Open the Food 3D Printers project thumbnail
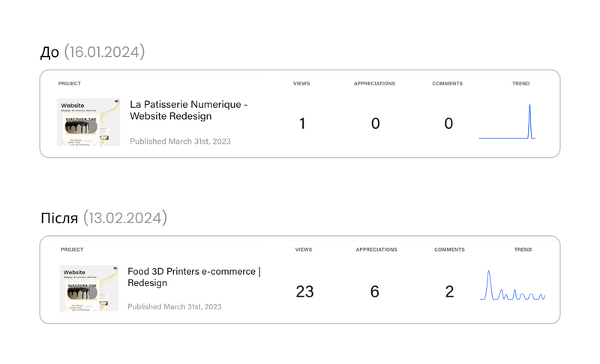Screen dimensions: 600x364 pyautogui.click(x=89, y=288)
